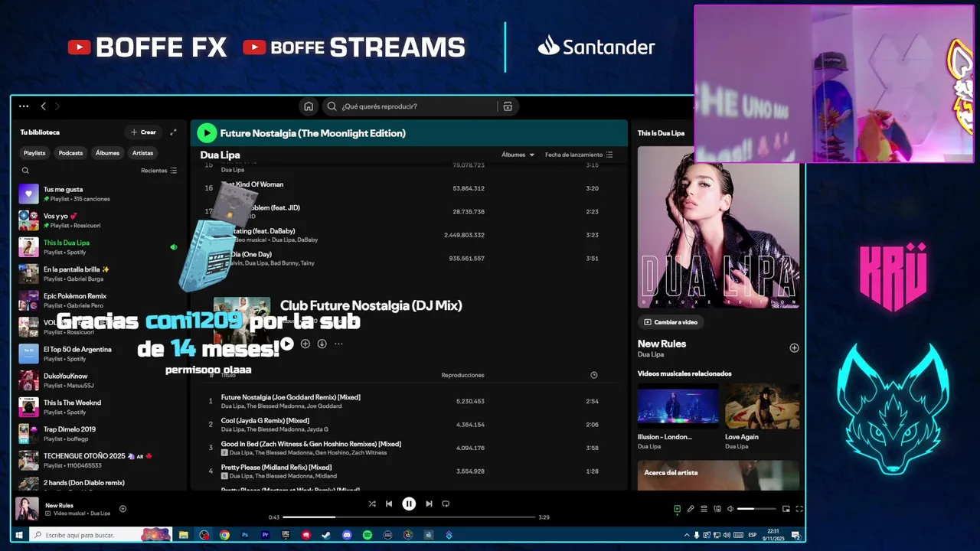Click the Windows taskbar search box
This screenshot has height=551, width=980.
[x=100, y=535]
